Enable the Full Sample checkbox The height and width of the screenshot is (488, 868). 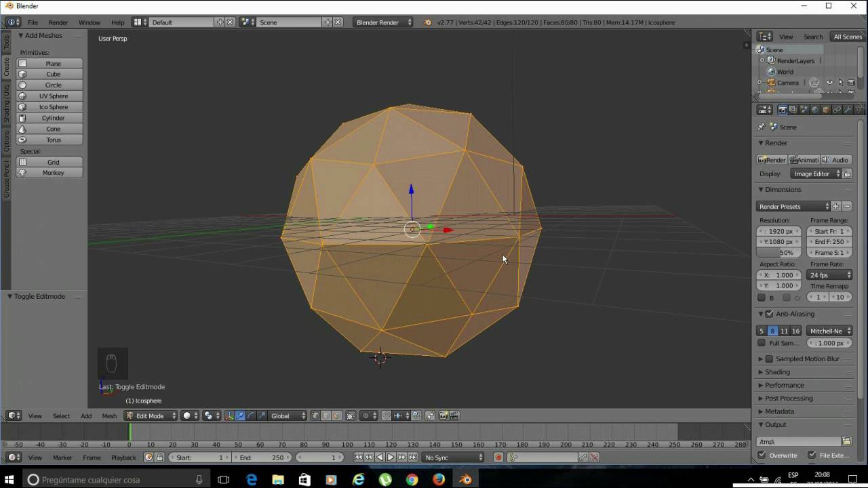point(762,343)
